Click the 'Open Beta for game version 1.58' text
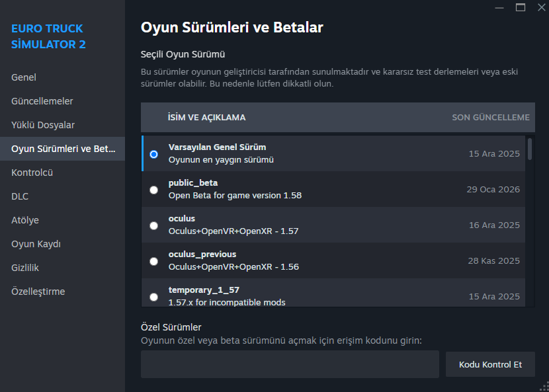 [x=235, y=195]
